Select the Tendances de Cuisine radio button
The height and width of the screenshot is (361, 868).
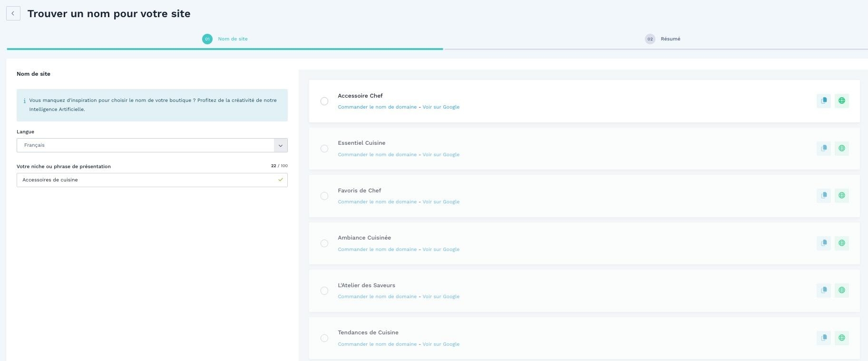click(x=324, y=338)
